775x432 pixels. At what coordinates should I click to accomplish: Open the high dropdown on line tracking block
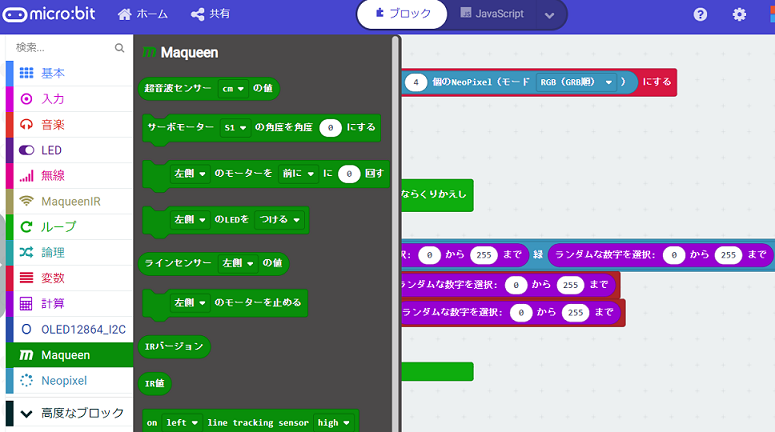(334, 423)
